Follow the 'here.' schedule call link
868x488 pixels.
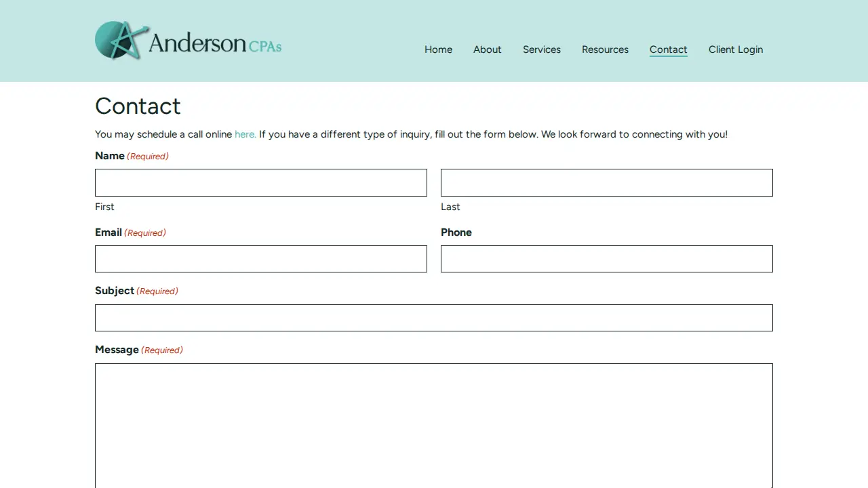coord(245,134)
